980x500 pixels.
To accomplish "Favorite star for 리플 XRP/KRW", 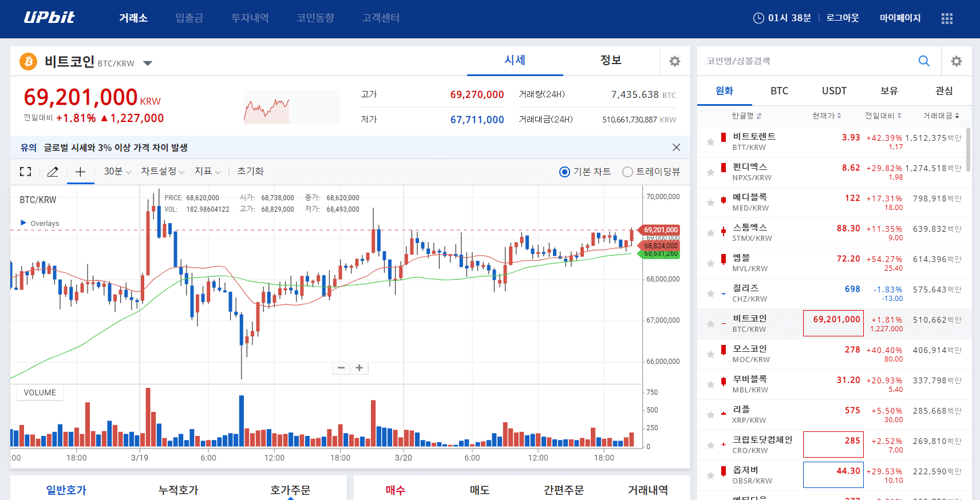I will pos(710,415).
